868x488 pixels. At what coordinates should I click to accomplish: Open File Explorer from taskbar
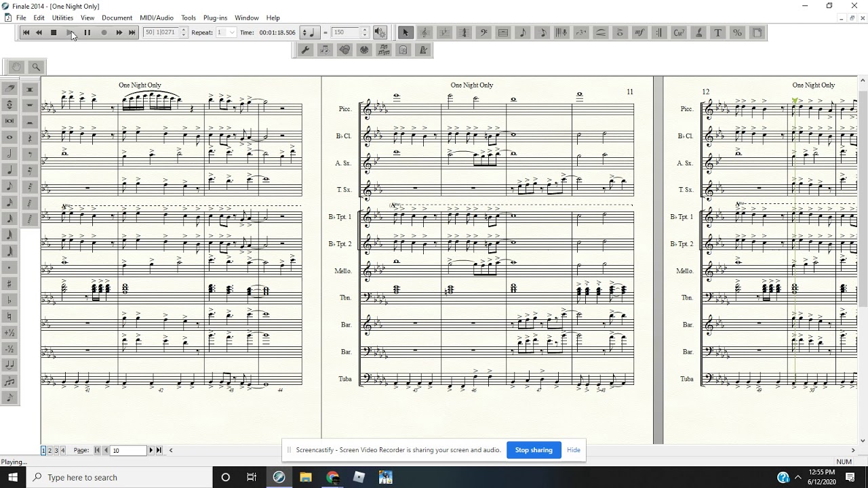coord(305,477)
